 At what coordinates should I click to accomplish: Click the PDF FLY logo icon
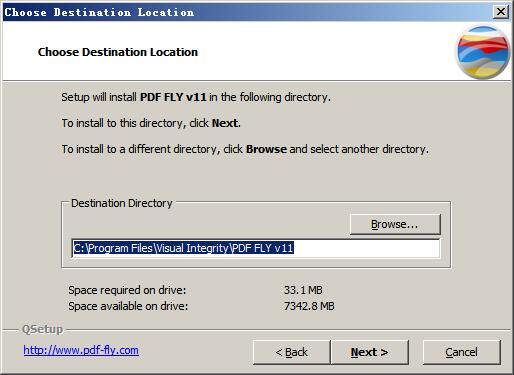click(483, 52)
